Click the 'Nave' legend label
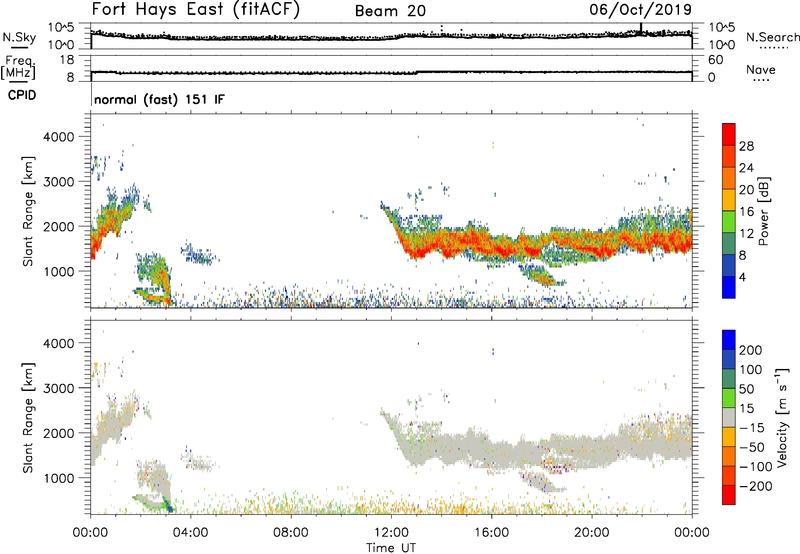The image size is (800, 554). [x=761, y=70]
